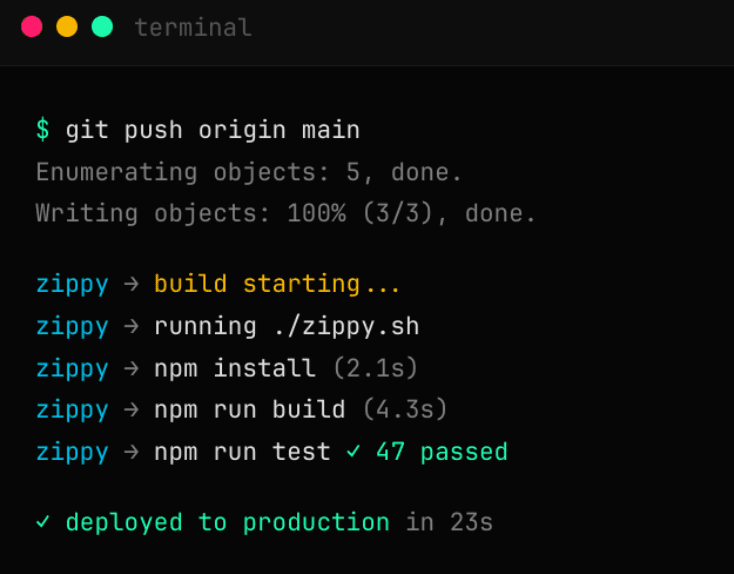Click running ./zippy.sh text
This screenshot has height=574, width=734.
(286, 326)
